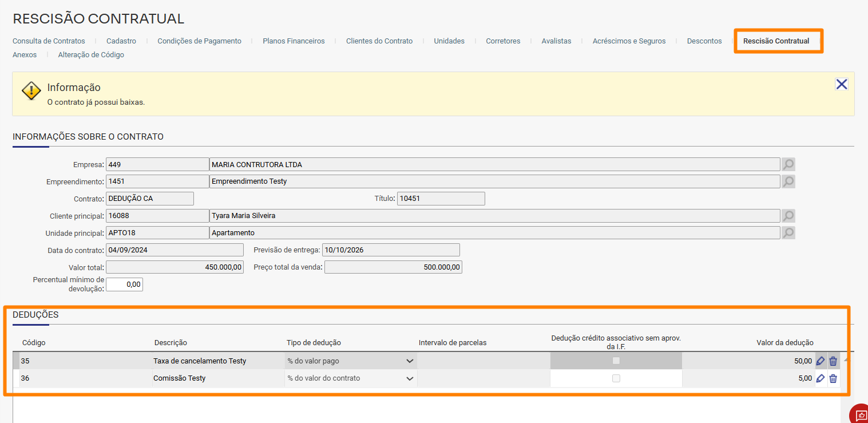Click the Título field 10451
Screen dimensions: 868x423
click(441, 199)
